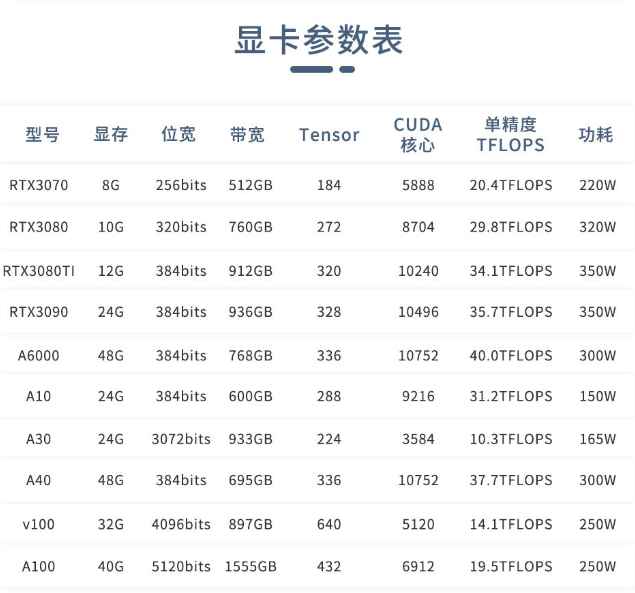
Task: Click the 933GB bandwidth cell
Action: tap(251, 439)
